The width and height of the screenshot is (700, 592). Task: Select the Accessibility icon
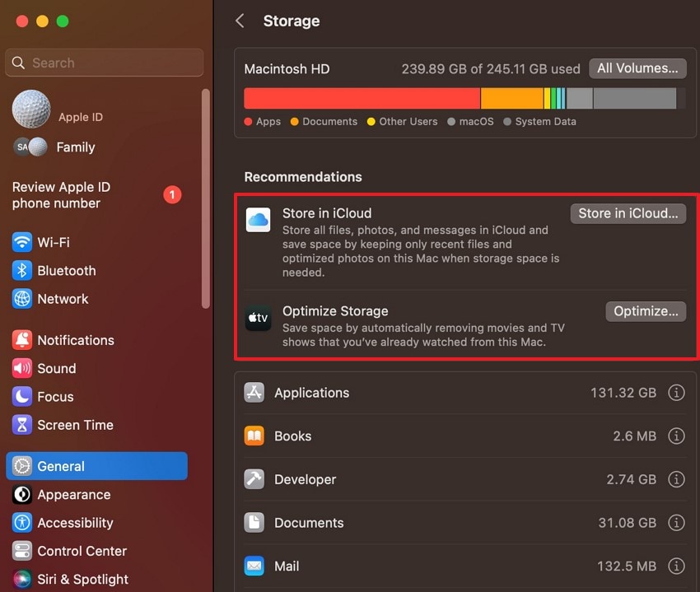click(22, 523)
